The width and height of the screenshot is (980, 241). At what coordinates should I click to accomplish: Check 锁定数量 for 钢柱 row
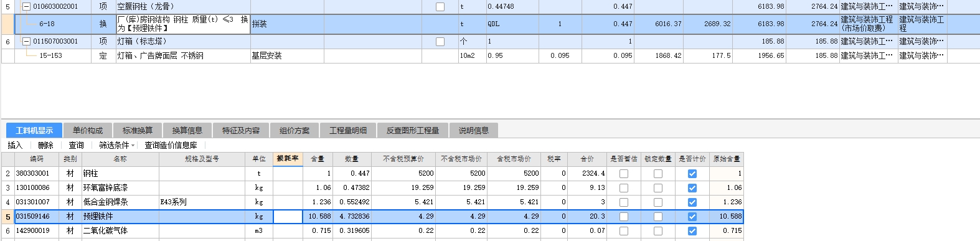pyautogui.click(x=658, y=174)
